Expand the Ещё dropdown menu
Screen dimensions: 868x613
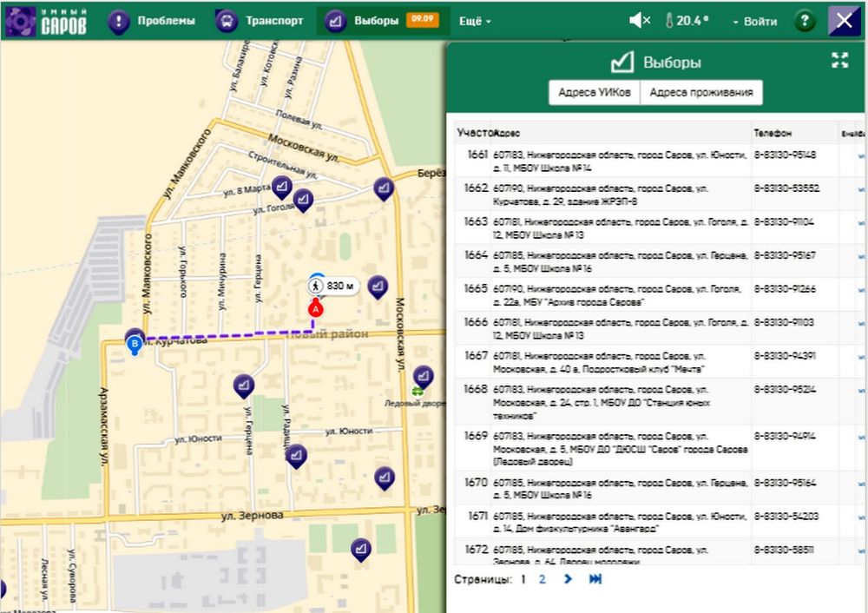[474, 21]
